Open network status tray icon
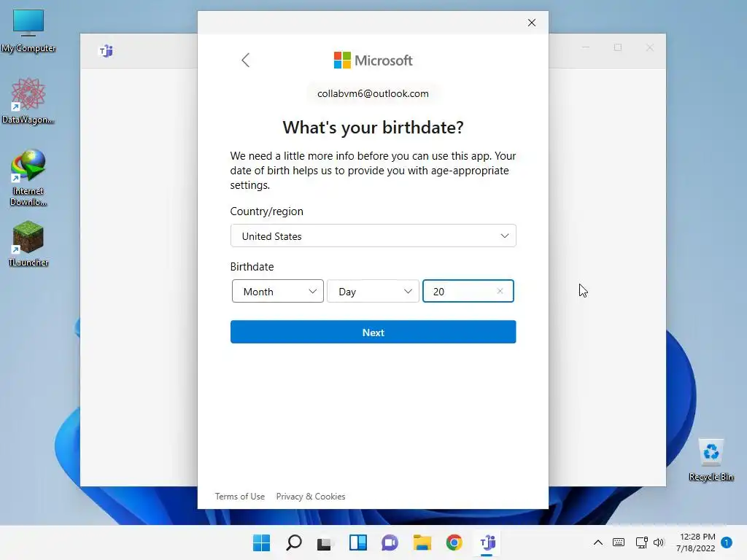Viewport: 747px width, 560px height. click(641, 542)
